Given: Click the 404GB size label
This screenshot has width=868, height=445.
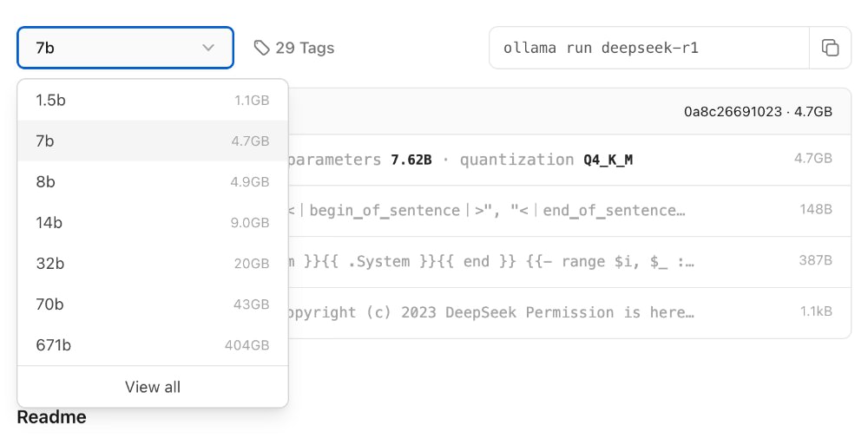Looking at the screenshot, I should pos(247,345).
